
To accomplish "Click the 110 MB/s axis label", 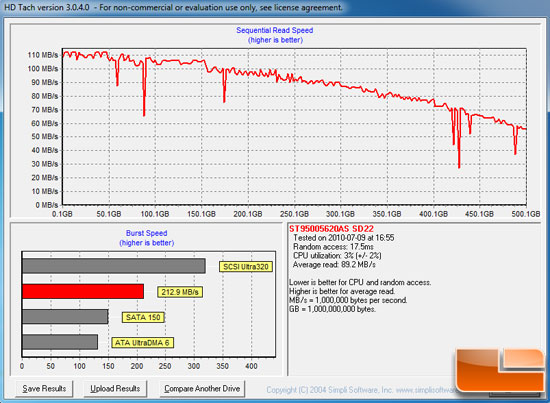I will [x=43, y=55].
